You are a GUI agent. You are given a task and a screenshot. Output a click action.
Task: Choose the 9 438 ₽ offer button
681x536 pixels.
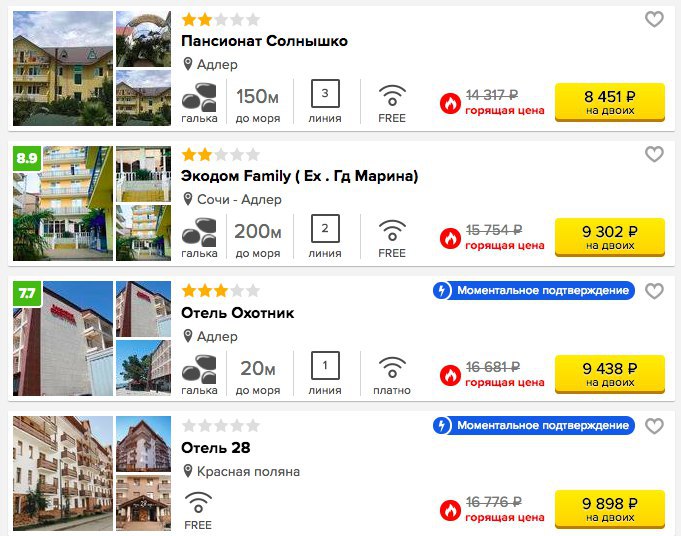pos(610,374)
